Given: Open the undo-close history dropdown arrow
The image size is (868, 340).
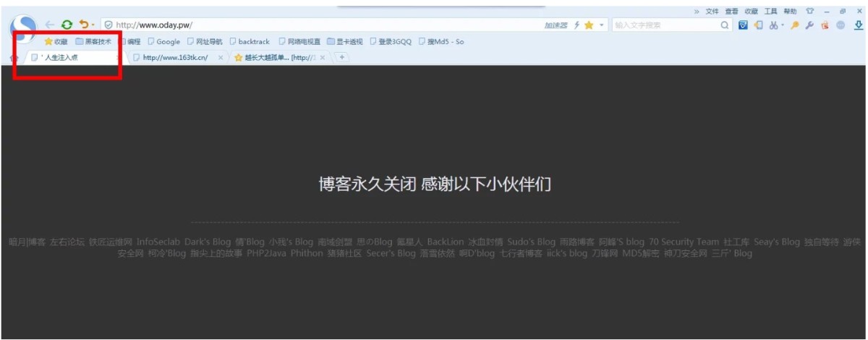Looking at the screenshot, I should pos(93,25).
